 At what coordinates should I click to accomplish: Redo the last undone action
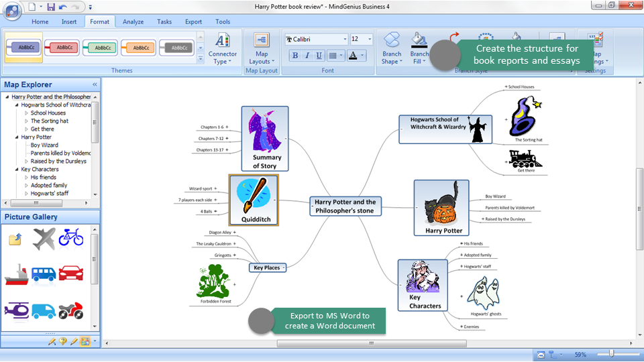tap(74, 7)
